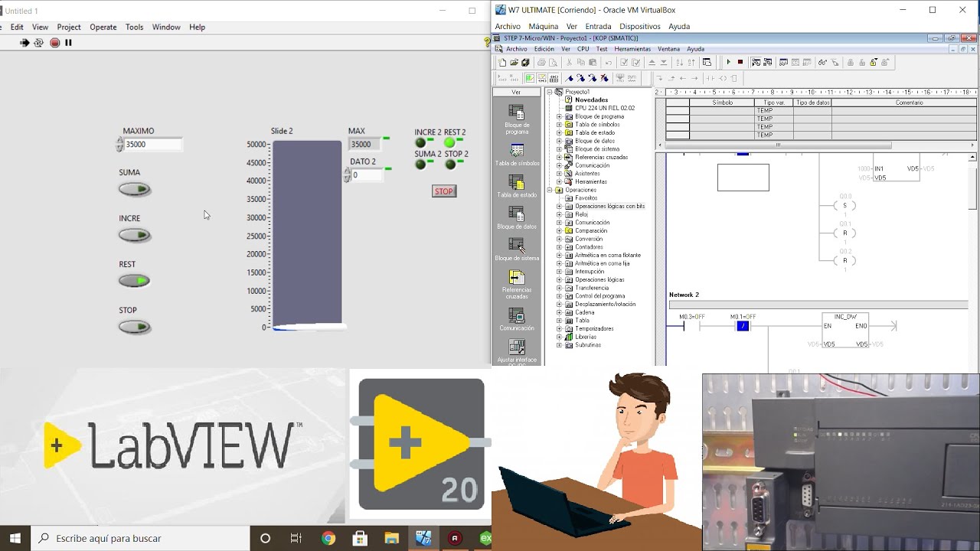Toggle the SUMA boolean button
Screen dimensions: 980x551
(x=135, y=190)
